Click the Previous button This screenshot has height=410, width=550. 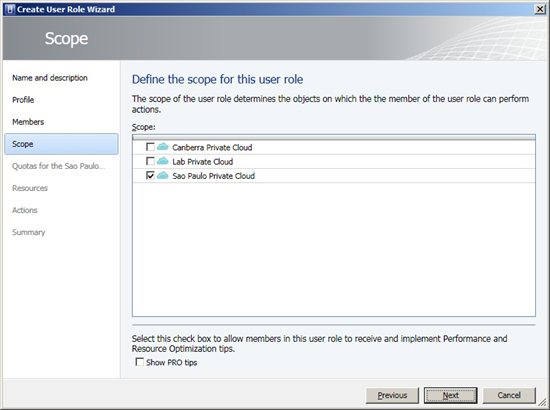point(392,396)
